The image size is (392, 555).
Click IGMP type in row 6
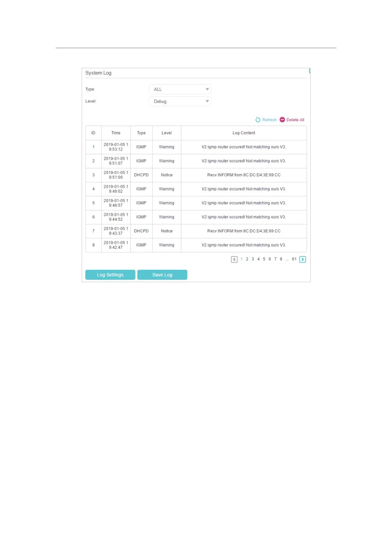[x=141, y=217]
